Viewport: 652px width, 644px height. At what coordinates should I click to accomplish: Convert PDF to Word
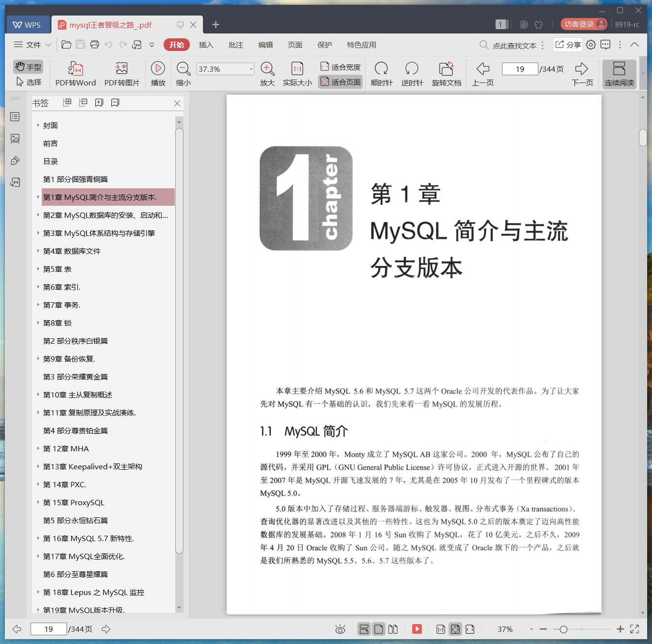76,74
